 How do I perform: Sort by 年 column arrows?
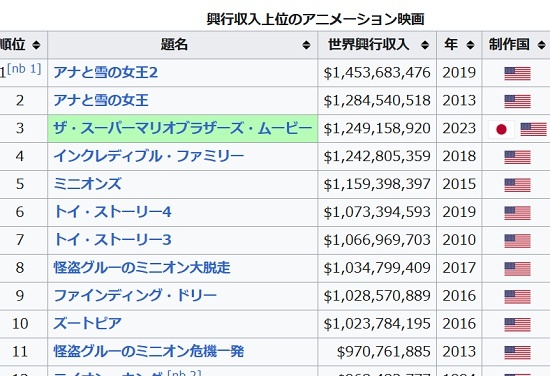coord(470,45)
